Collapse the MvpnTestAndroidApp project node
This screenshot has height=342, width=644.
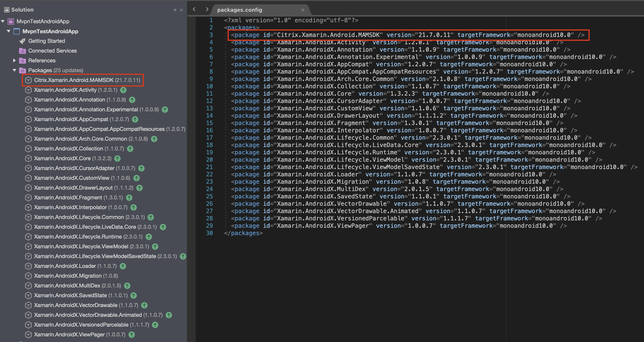9,31
